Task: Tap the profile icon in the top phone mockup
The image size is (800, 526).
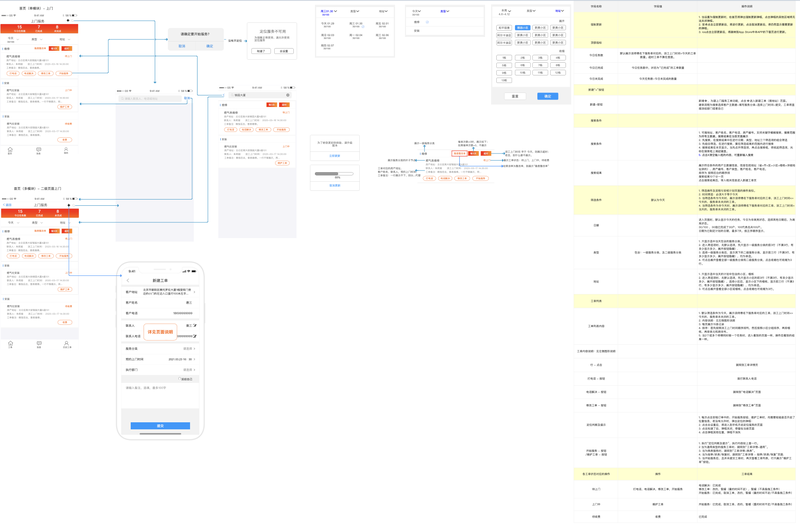Action: pyautogui.click(x=66, y=150)
